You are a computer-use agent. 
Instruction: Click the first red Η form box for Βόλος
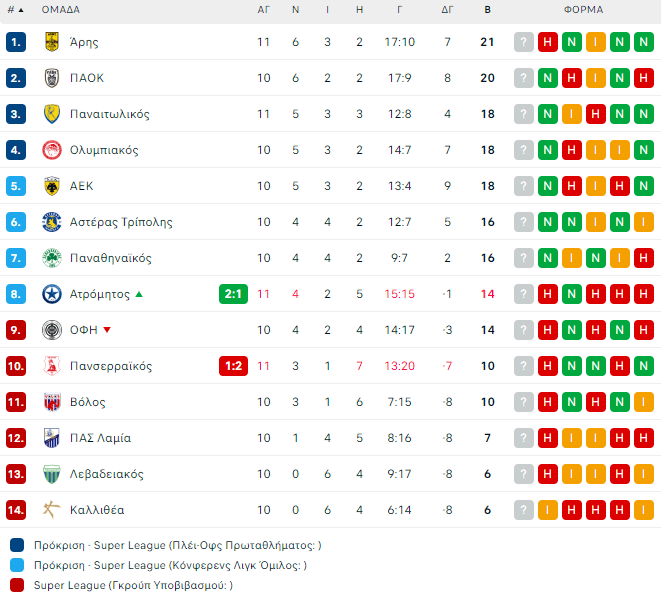[548, 402]
